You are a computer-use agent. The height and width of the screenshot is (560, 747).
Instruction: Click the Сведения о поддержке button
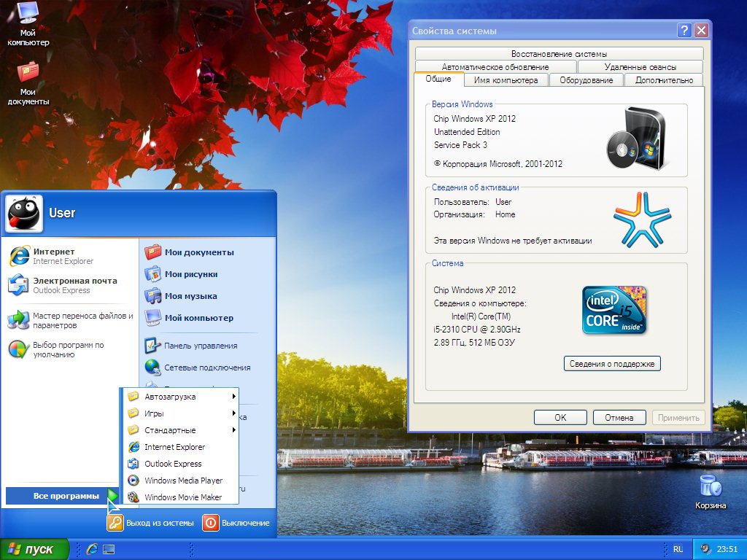click(612, 364)
